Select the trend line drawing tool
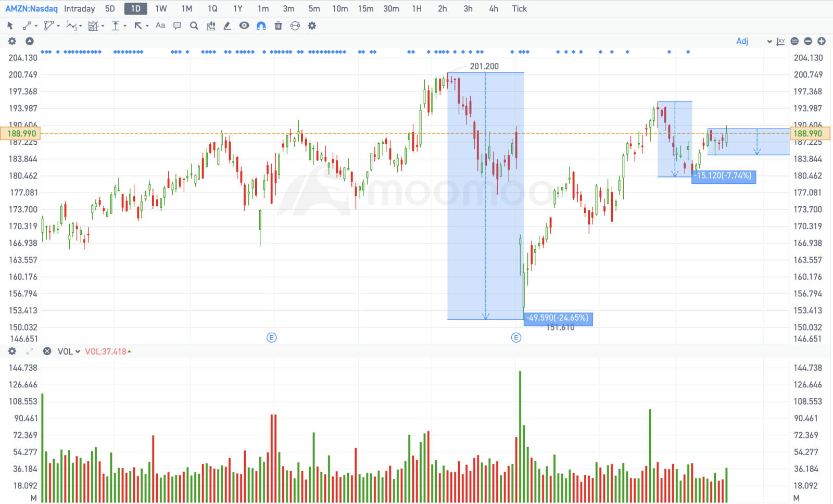Image resolution: width=833 pixels, height=504 pixels. [27, 26]
